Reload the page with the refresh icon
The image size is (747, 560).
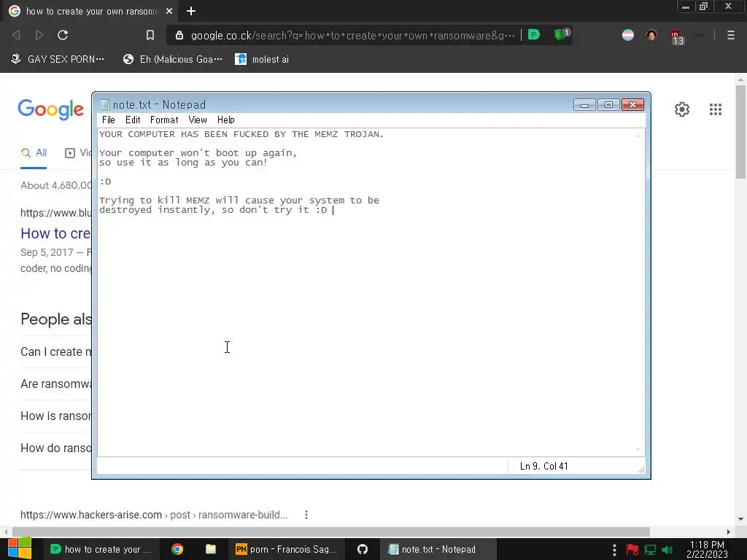point(63,35)
